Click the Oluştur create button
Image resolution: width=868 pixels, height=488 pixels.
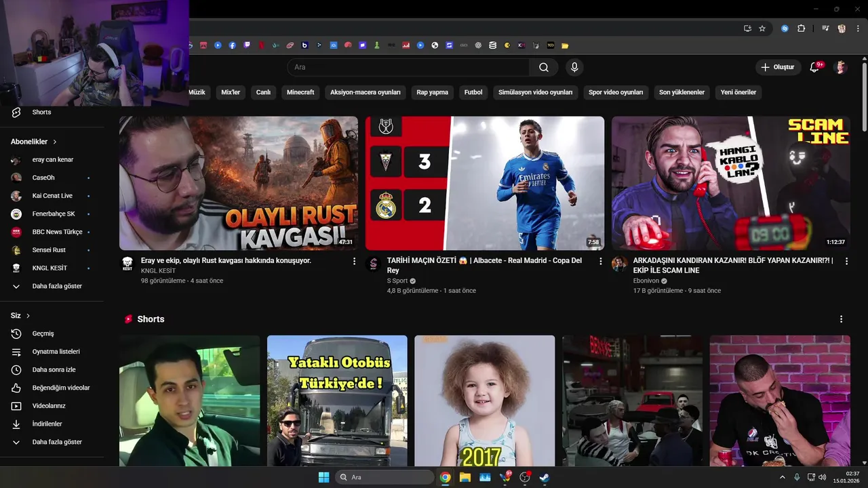[x=778, y=67]
